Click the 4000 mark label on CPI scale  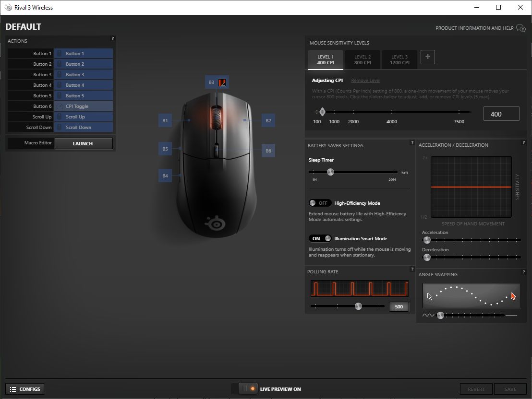click(x=391, y=122)
